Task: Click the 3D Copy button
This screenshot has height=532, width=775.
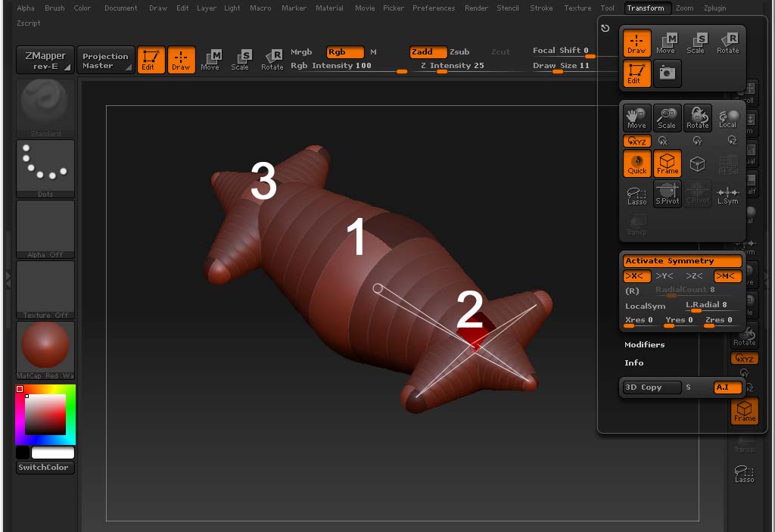Action: pyautogui.click(x=651, y=387)
